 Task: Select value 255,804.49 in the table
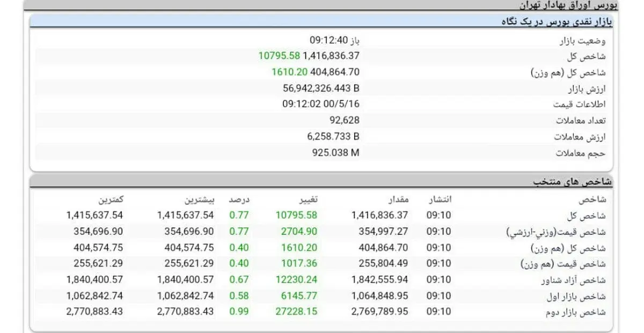click(x=385, y=263)
